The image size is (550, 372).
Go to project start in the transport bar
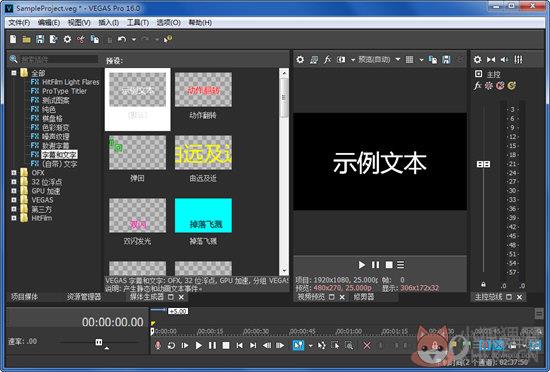click(x=240, y=345)
